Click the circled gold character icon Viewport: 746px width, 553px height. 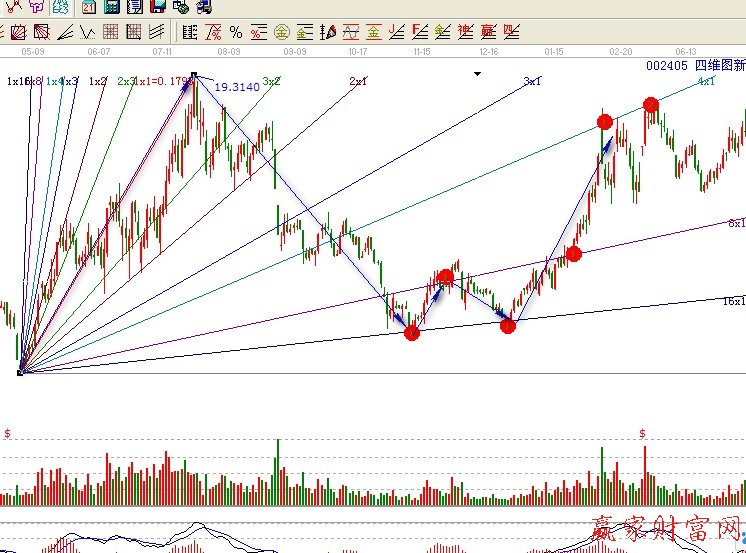click(x=281, y=32)
